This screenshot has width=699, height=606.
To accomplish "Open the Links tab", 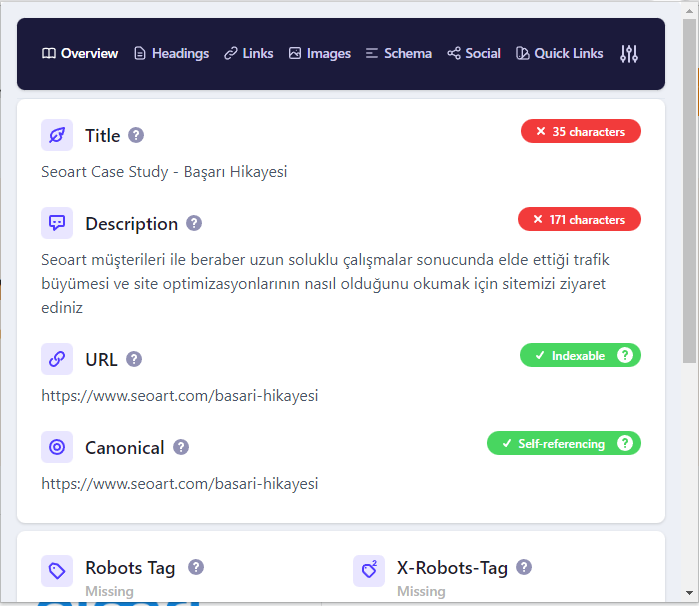I will click(248, 54).
